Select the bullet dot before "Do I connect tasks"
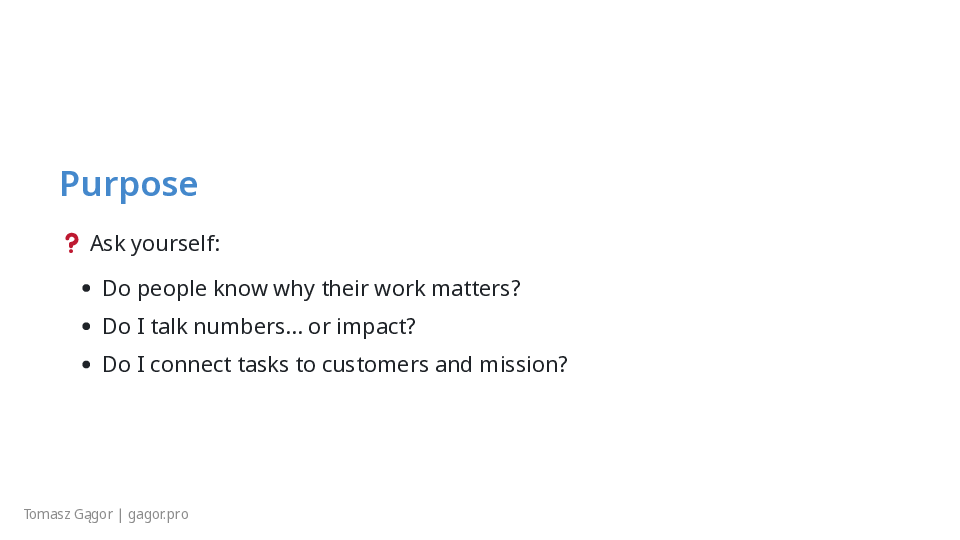960x540 pixels. tap(86, 365)
